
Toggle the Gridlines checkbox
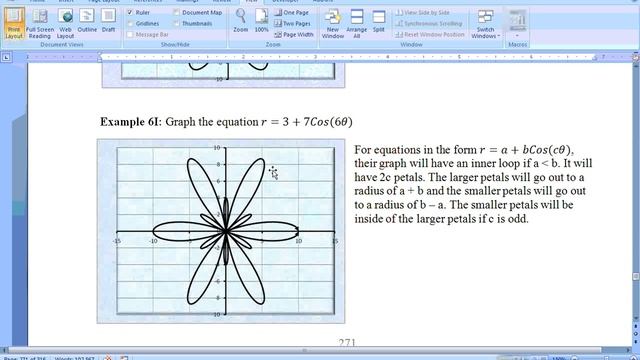(x=130, y=24)
